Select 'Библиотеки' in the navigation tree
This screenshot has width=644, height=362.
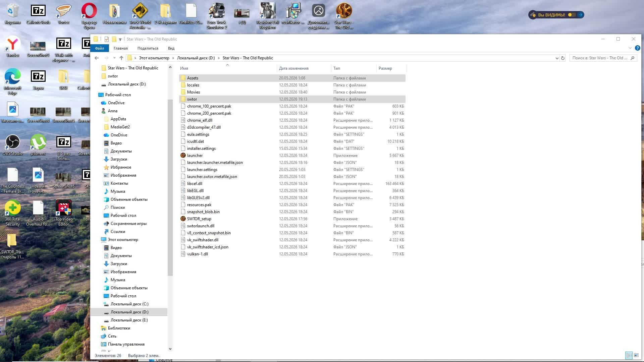pos(119,328)
